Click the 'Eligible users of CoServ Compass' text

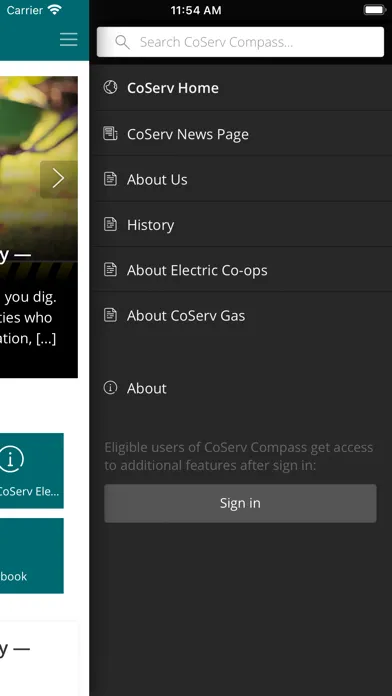pos(239,456)
